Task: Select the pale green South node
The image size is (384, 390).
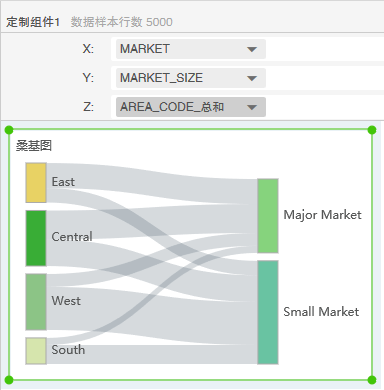Action: 36,351
